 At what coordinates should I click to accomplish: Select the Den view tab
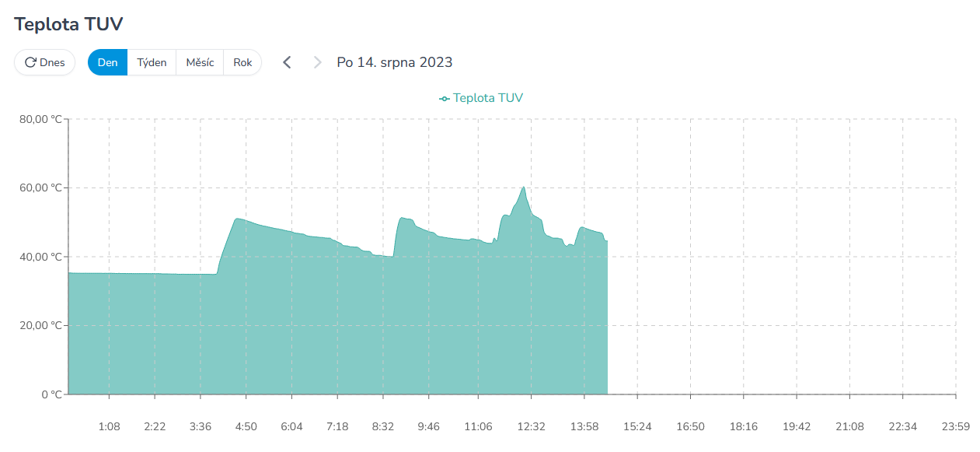coord(107,62)
